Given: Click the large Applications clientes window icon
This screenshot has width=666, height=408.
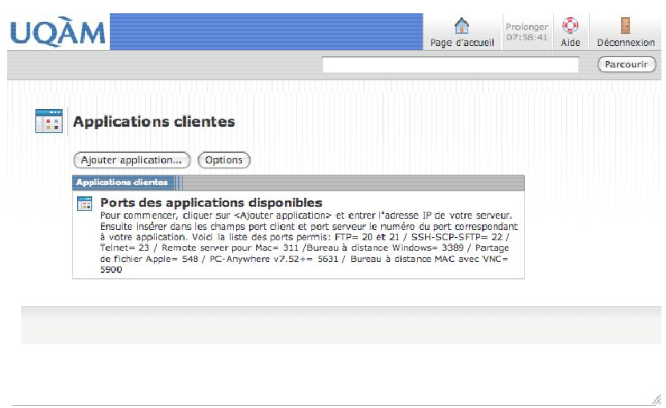Looking at the screenshot, I should pyautogui.click(x=48, y=122).
